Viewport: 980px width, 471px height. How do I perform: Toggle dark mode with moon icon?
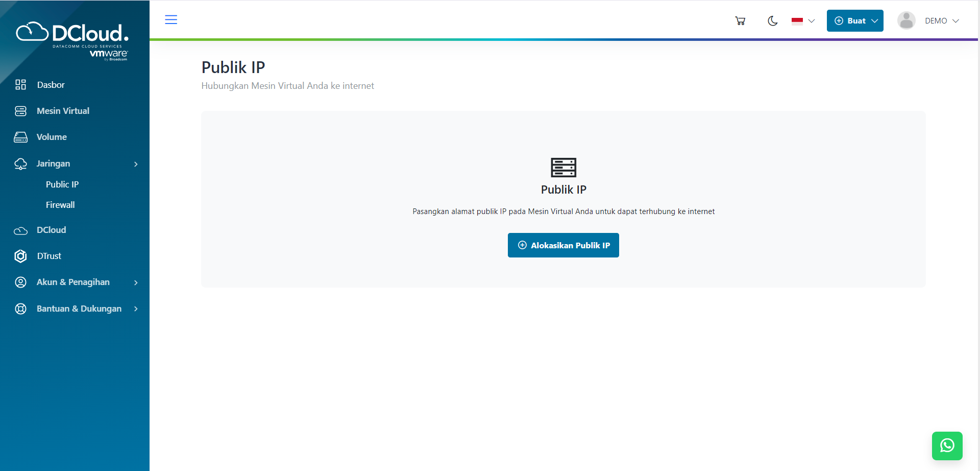(772, 21)
